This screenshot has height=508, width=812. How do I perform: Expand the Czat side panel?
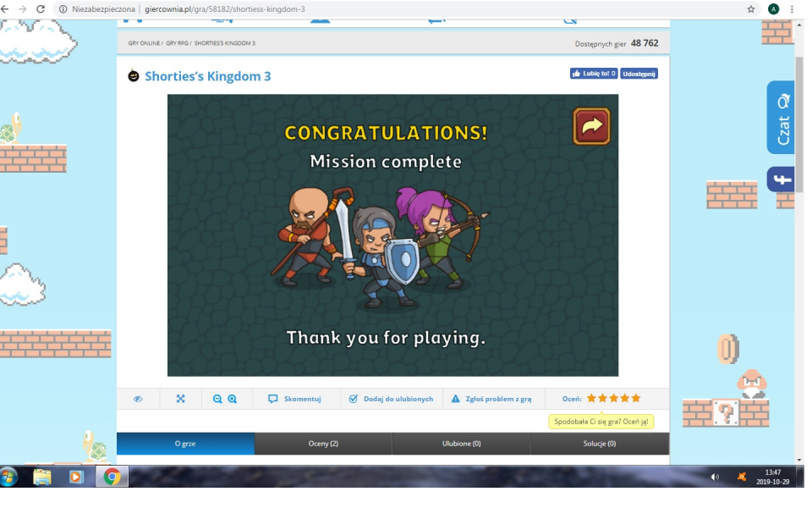point(781,117)
